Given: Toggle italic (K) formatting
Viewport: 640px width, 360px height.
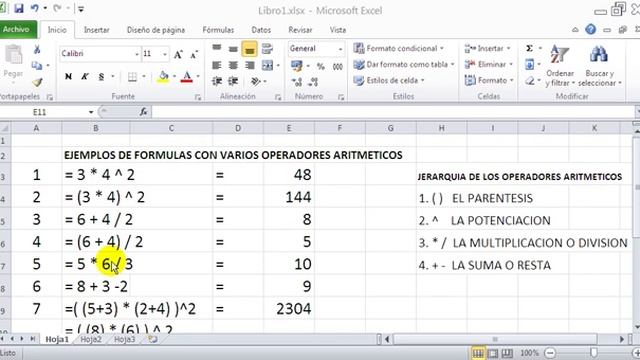Looking at the screenshot, I should [84, 77].
